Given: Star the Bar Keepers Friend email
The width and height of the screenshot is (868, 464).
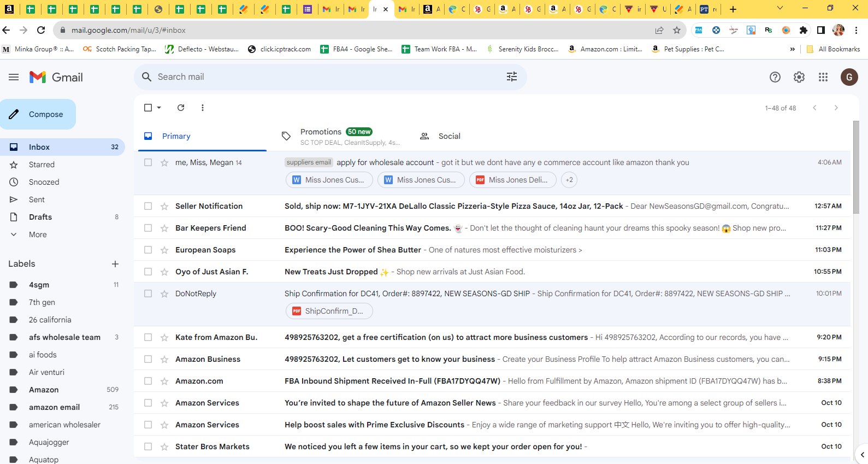Looking at the screenshot, I should pyautogui.click(x=164, y=228).
